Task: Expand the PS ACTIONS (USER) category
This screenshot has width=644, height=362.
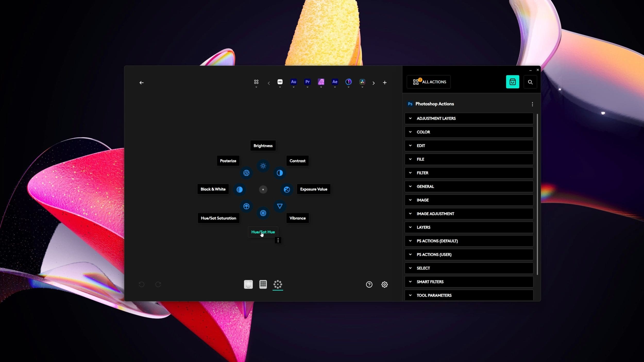Action: coord(469,255)
